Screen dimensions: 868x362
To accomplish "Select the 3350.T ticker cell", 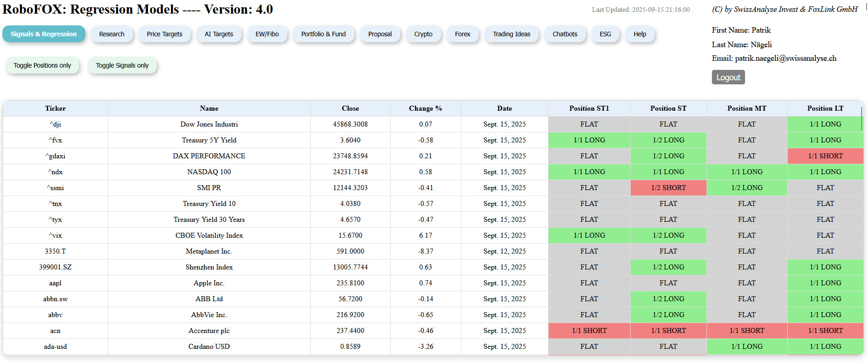I will 55,251.
